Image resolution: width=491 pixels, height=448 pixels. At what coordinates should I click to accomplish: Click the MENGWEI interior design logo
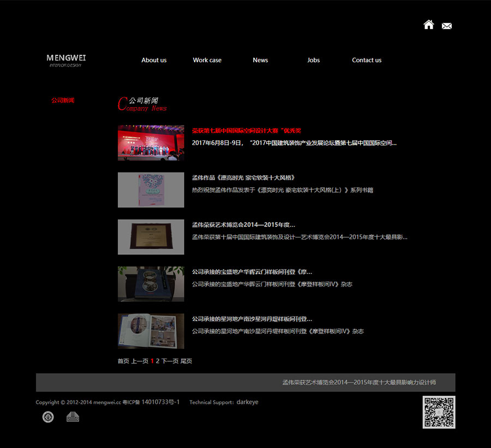(65, 59)
